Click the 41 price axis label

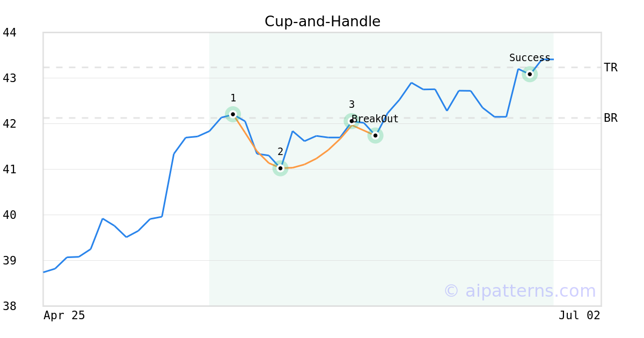click(x=10, y=170)
